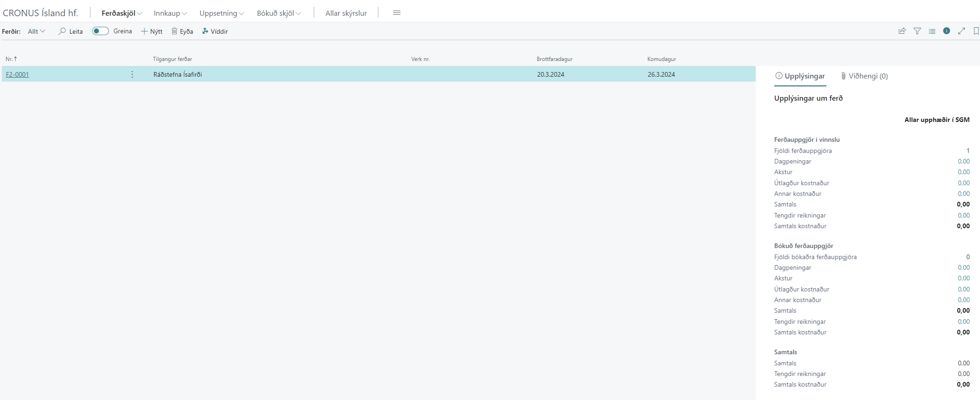Expand page with the diagonal arrows icon
Viewport: 980px width, 400px height.
(962, 31)
